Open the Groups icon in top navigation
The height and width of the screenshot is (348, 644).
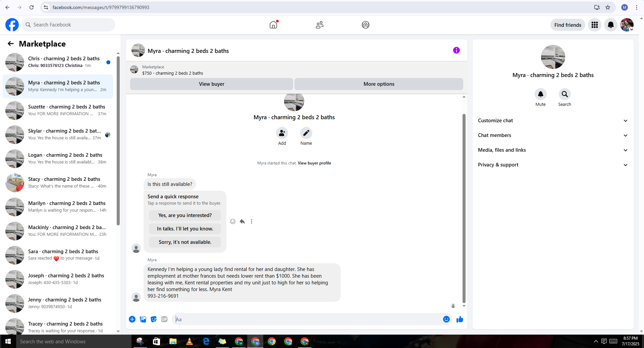366,25
